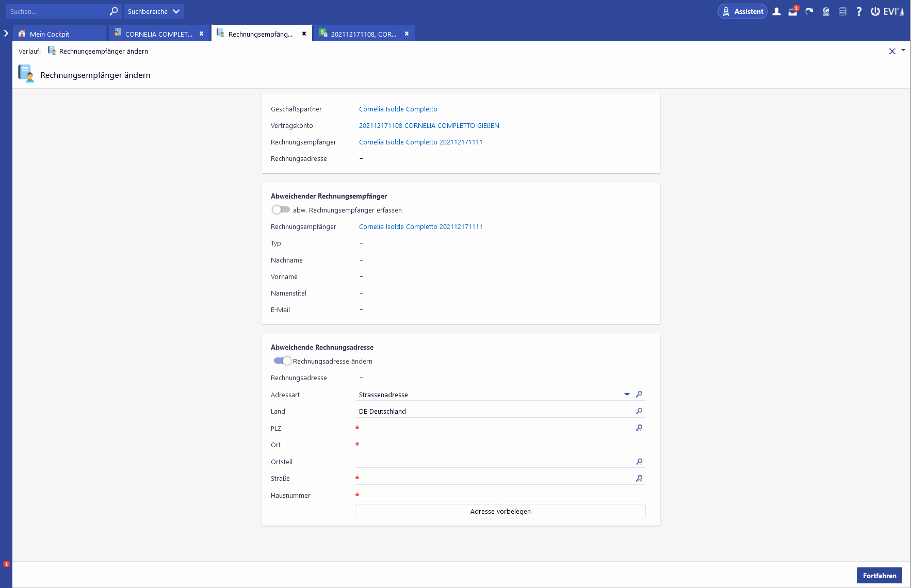Click the help question mark icon

click(x=859, y=11)
